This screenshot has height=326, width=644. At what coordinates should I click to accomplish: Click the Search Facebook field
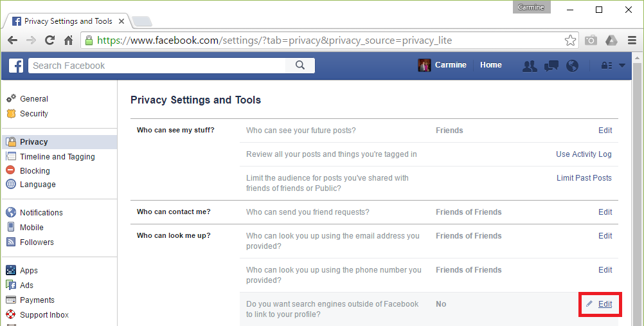(157, 66)
